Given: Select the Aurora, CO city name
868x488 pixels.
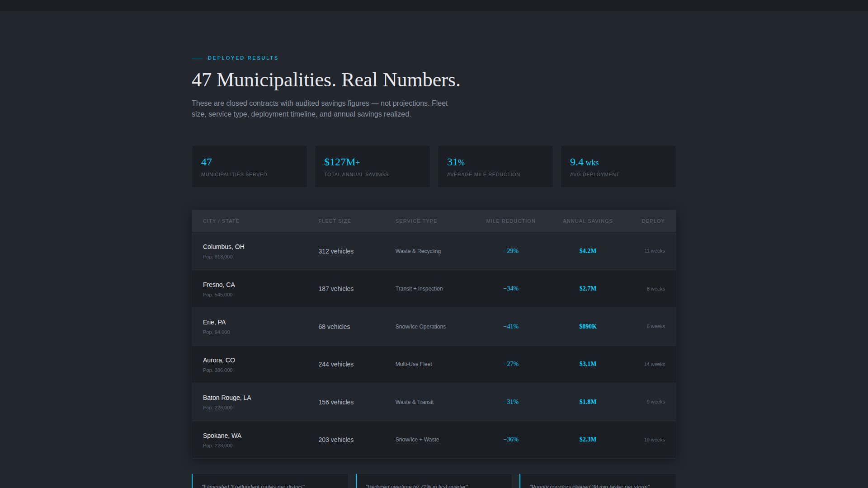Looking at the screenshot, I should (x=219, y=360).
